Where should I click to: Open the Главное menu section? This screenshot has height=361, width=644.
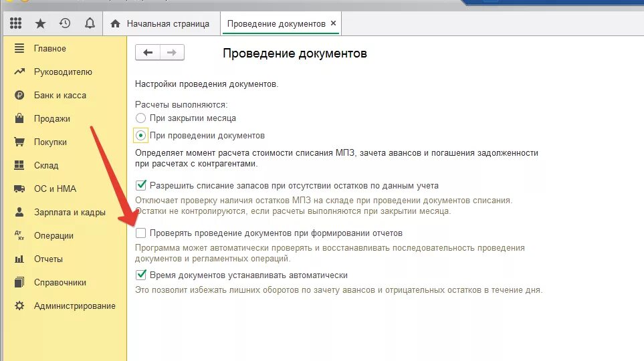pos(50,48)
